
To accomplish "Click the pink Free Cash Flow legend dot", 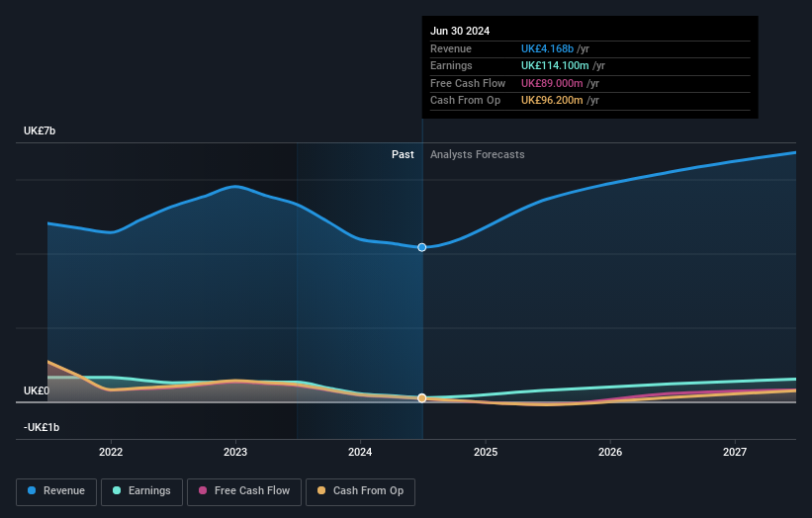I will coord(203,490).
